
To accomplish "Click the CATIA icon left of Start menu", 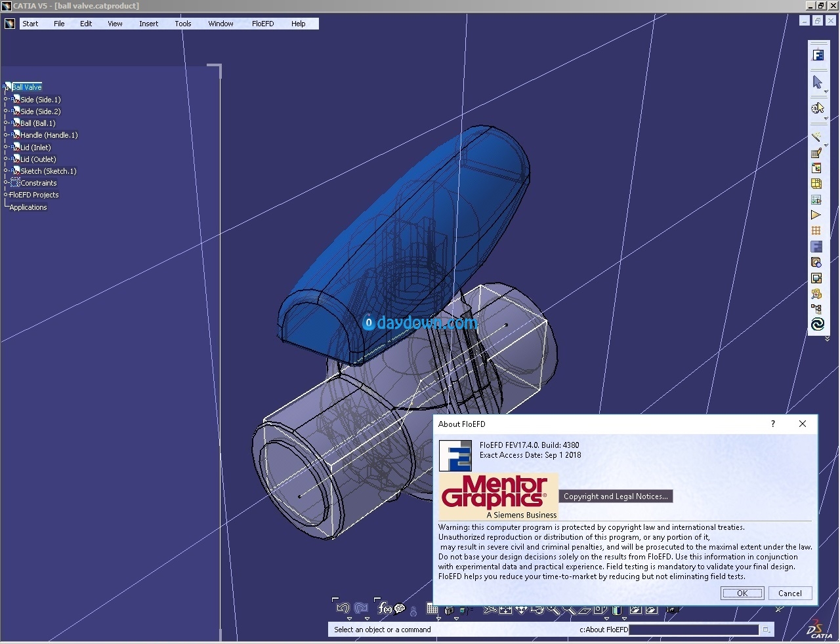I will pos(10,24).
